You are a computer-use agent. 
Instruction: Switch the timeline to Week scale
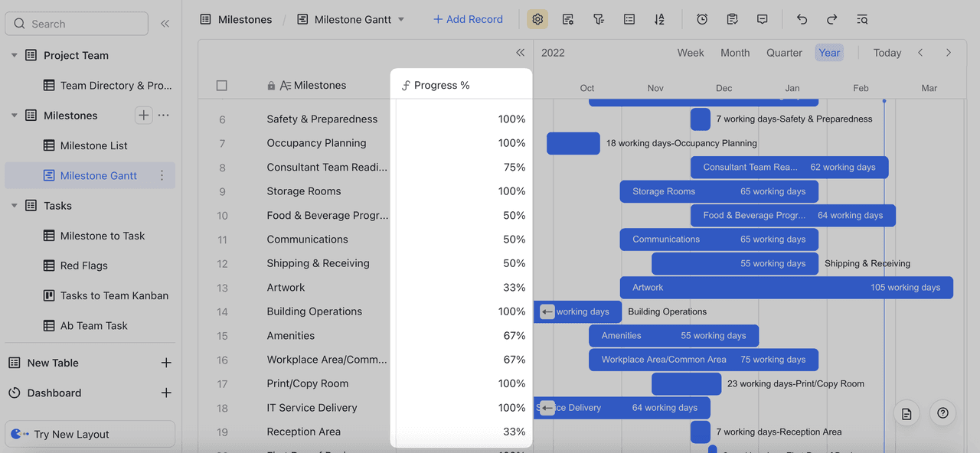pyautogui.click(x=691, y=53)
